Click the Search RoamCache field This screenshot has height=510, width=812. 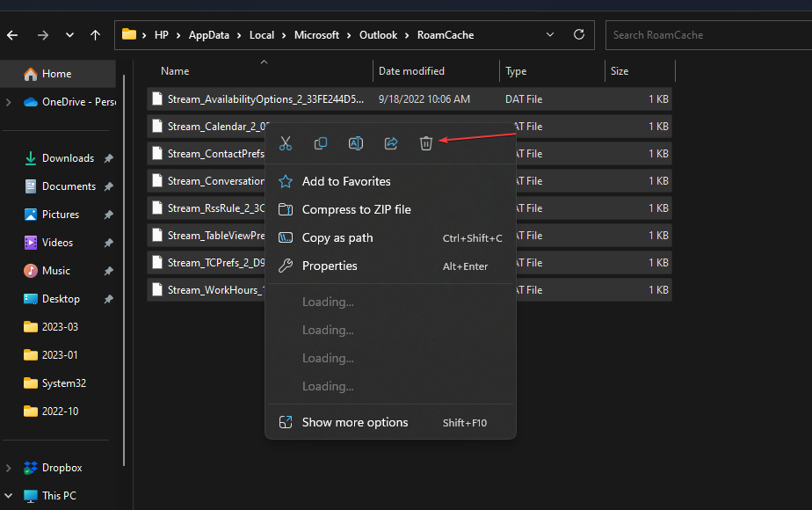(x=703, y=35)
